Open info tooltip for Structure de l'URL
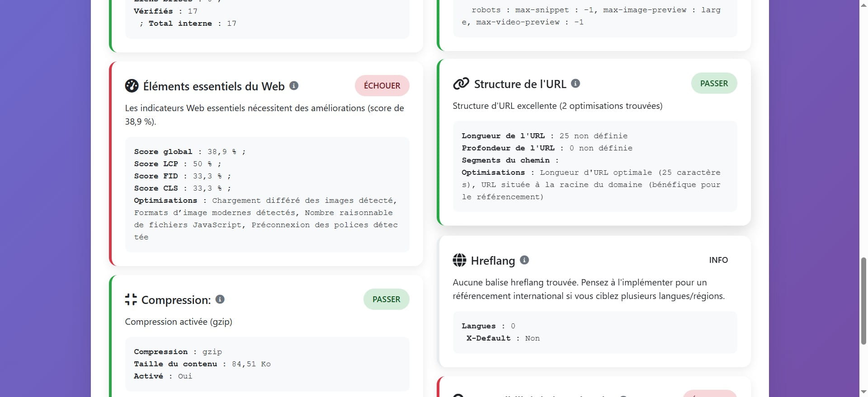 click(x=576, y=83)
